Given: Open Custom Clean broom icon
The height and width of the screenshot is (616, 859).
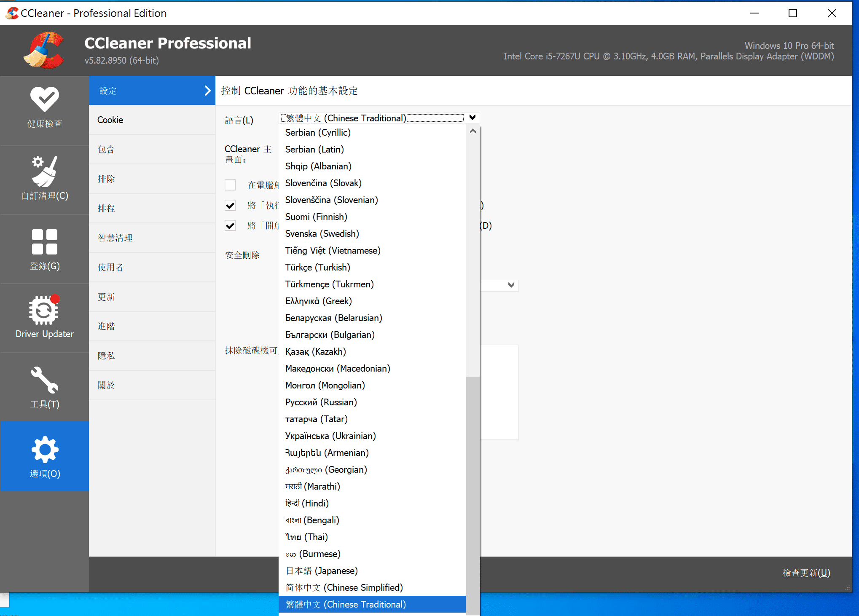Looking at the screenshot, I should (x=44, y=171).
